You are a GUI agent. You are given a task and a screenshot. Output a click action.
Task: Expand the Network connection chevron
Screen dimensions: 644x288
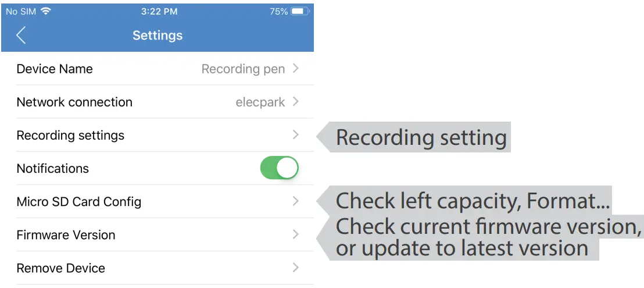point(296,102)
